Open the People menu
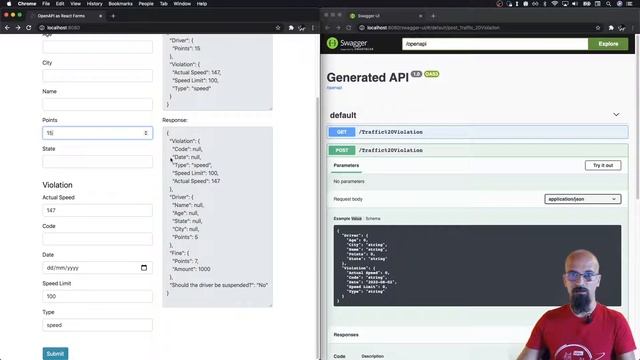The image size is (640, 360). point(146,4)
